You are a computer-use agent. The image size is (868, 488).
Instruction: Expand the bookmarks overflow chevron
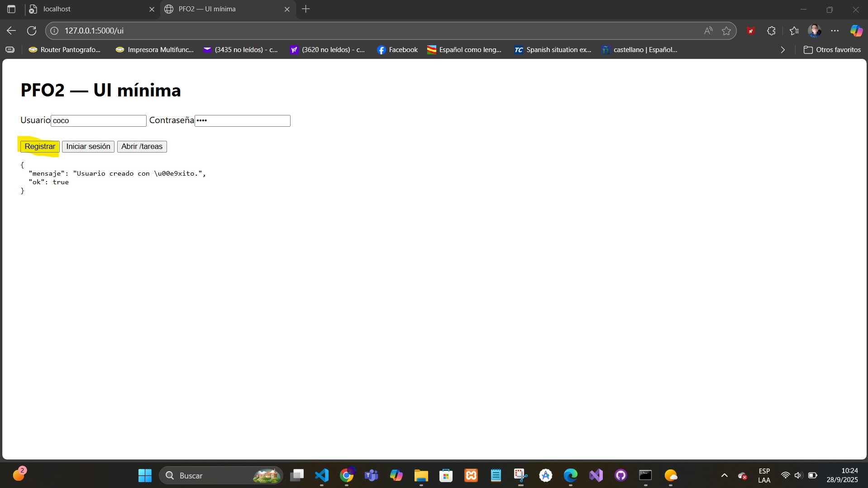[x=782, y=50]
